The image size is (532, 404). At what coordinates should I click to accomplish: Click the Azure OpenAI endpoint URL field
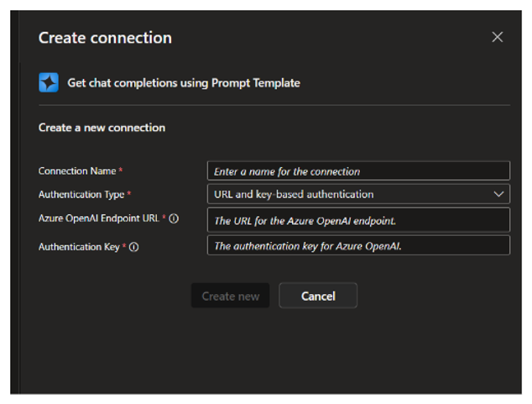(x=358, y=220)
